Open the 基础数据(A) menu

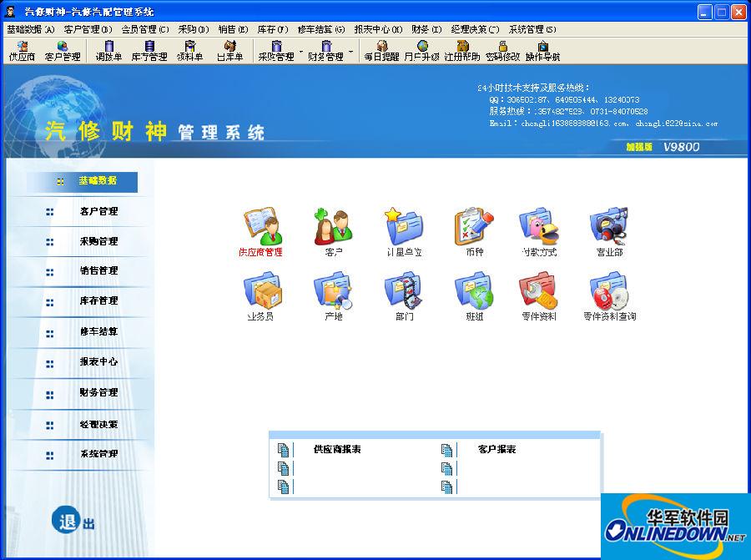click(x=30, y=29)
